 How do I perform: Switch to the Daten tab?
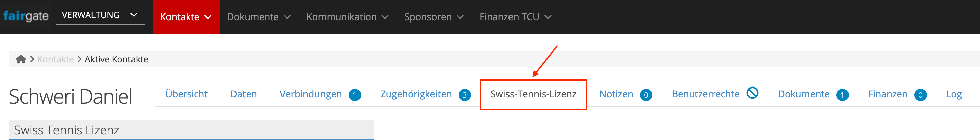[x=243, y=94]
